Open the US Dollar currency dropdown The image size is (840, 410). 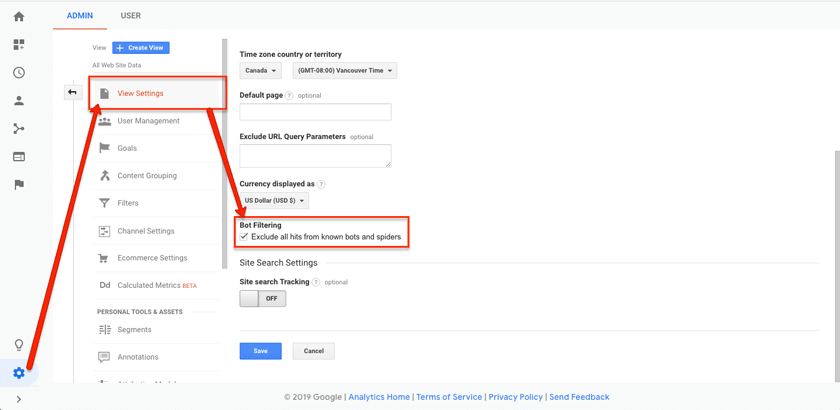[274, 200]
